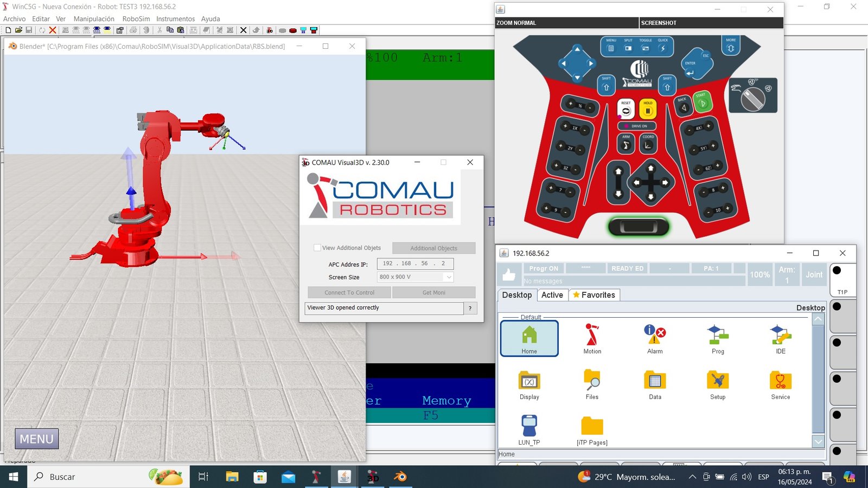
Task: Open the LUN_TP icon
Action: [x=529, y=430]
